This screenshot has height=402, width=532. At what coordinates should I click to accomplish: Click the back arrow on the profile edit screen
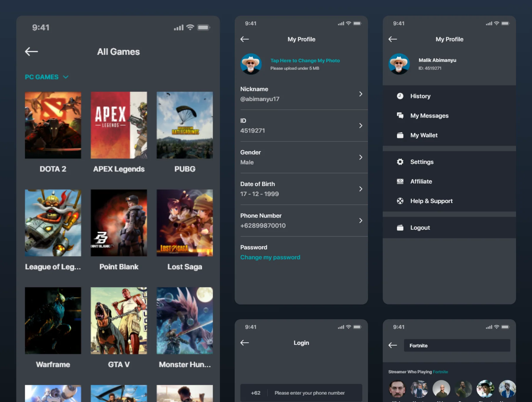point(245,39)
